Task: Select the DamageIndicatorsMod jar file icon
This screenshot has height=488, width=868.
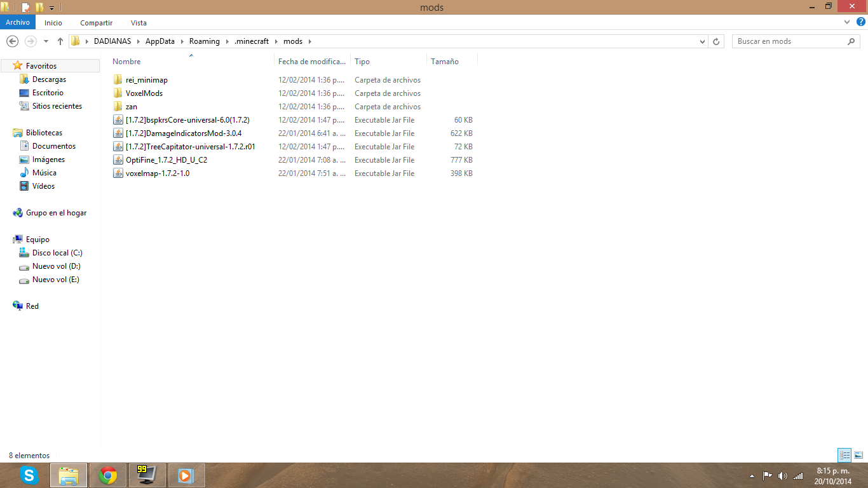Action: click(x=118, y=133)
